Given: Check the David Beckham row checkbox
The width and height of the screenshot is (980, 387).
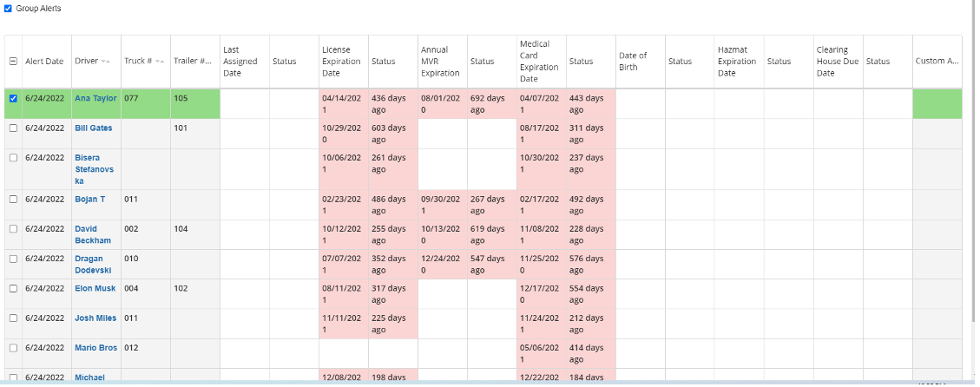Looking at the screenshot, I should (13, 229).
